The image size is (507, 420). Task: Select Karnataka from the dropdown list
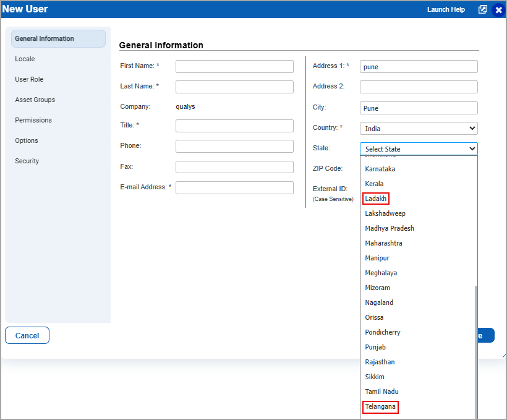click(380, 169)
